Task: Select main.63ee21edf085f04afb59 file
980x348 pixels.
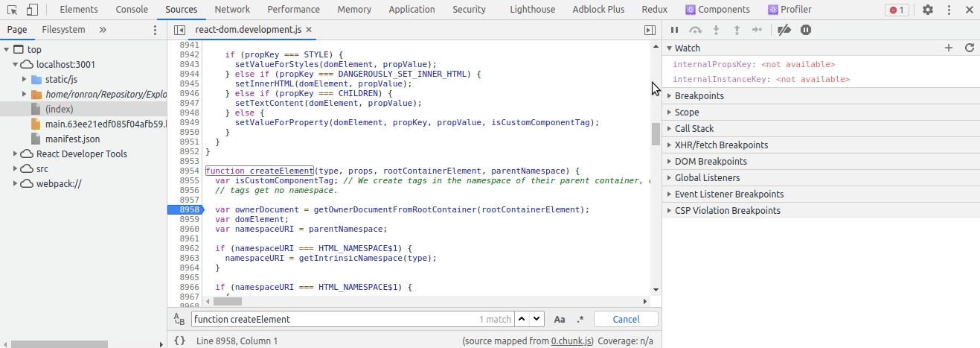Action: pyautogui.click(x=97, y=124)
